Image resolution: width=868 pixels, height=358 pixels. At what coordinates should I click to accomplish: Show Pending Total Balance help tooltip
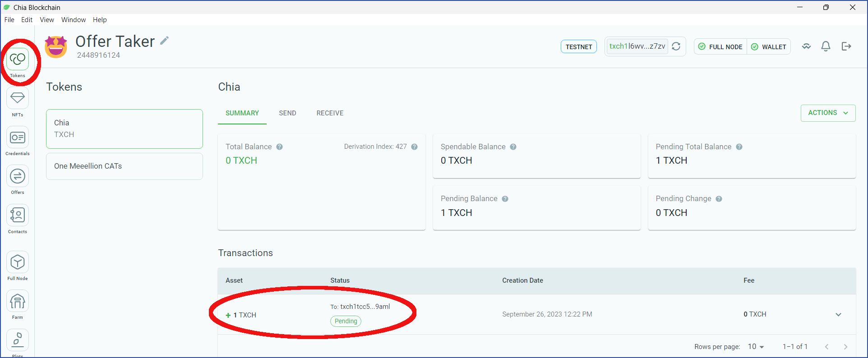click(x=739, y=147)
